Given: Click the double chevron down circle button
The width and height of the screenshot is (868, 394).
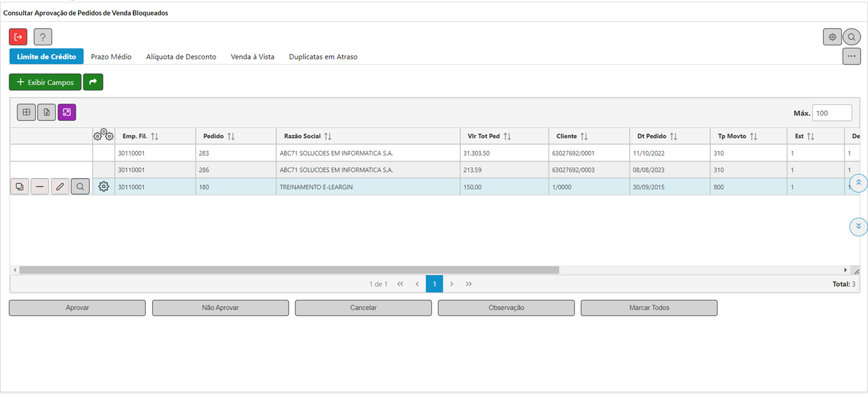Looking at the screenshot, I should point(858,226).
